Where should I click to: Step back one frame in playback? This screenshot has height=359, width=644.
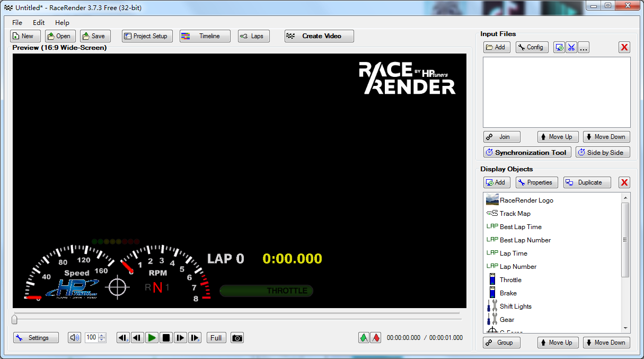tap(138, 338)
